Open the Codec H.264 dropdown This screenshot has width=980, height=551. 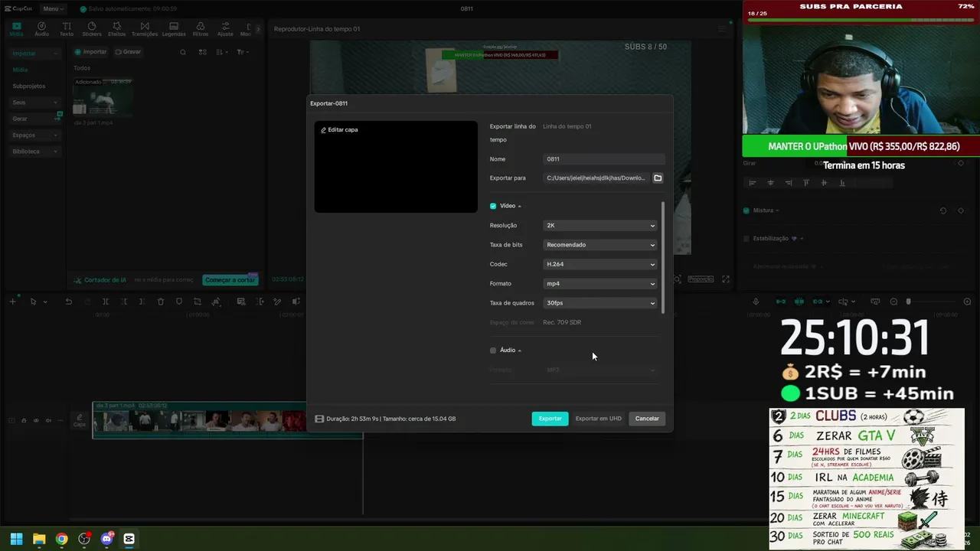pyautogui.click(x=600, y=264)
